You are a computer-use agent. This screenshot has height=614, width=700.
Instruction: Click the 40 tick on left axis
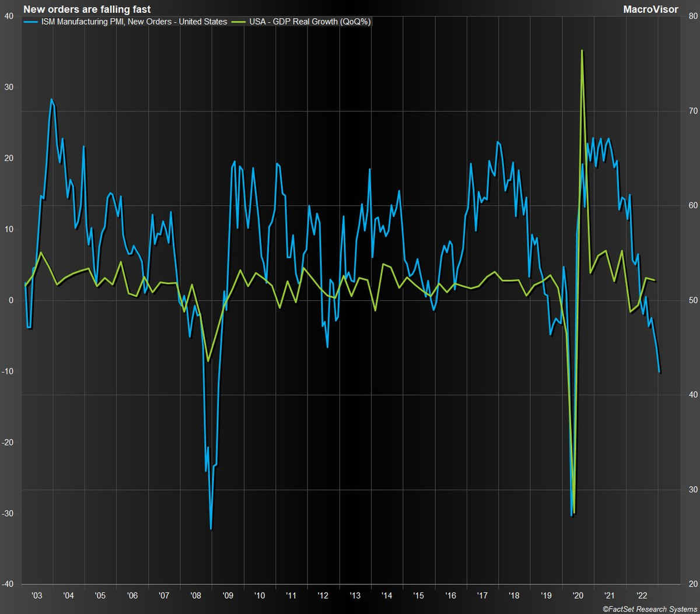[x=9, y=16]
